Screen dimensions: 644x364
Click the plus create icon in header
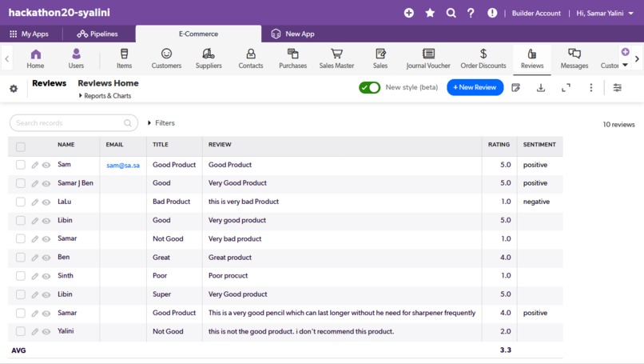pyautogui.click(x=408, y=13)
